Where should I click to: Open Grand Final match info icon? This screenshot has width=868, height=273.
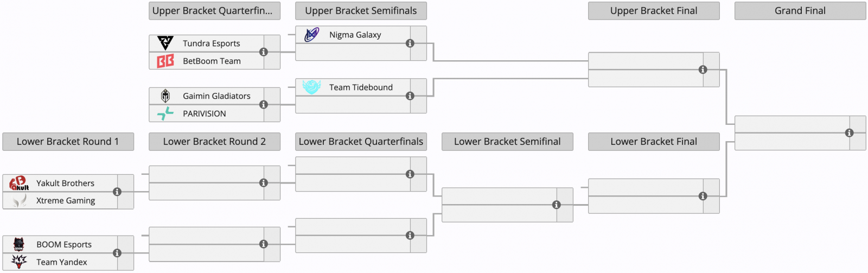850,133
